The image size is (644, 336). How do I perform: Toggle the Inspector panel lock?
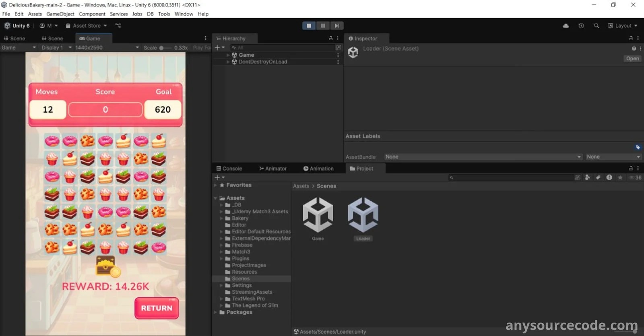631,39
